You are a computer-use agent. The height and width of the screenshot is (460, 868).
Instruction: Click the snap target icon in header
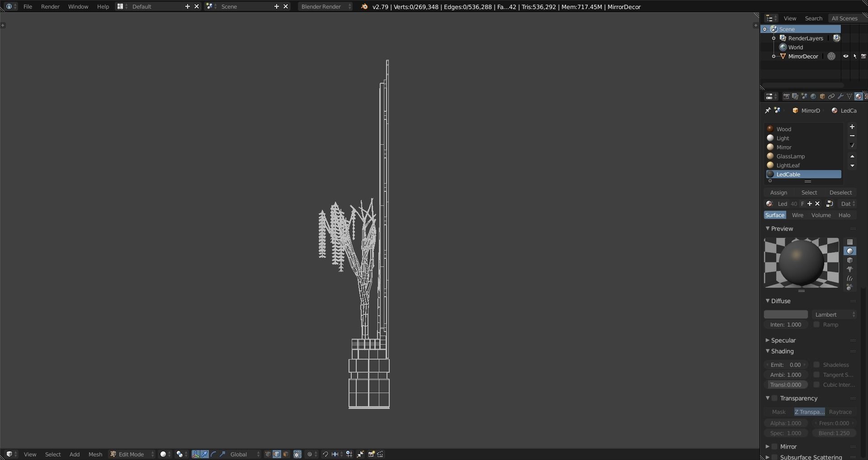pos(335,454)
